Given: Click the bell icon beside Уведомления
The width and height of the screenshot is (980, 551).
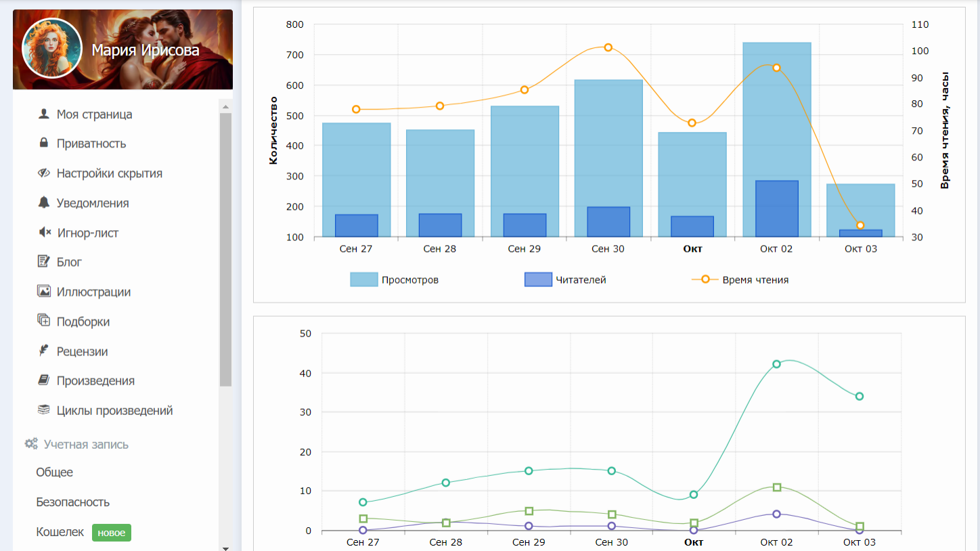Looking at the screenshot, I should (x=44, y=202).
